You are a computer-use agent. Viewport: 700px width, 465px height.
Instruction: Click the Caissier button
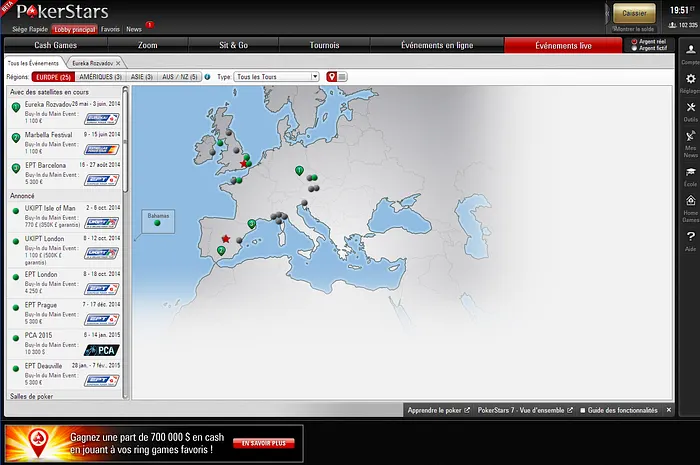pos(634,13)
